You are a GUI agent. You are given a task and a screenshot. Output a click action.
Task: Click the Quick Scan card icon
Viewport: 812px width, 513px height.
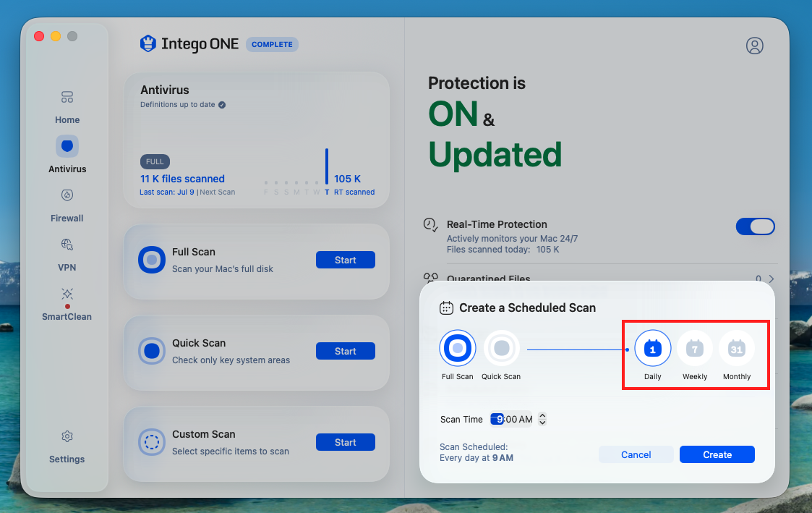click(152, 351)
